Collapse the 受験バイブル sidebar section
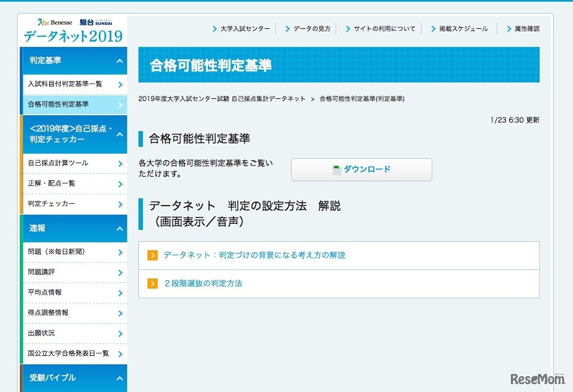The height and width of the screenshot is (392, 573). click(x=119, y=378)
